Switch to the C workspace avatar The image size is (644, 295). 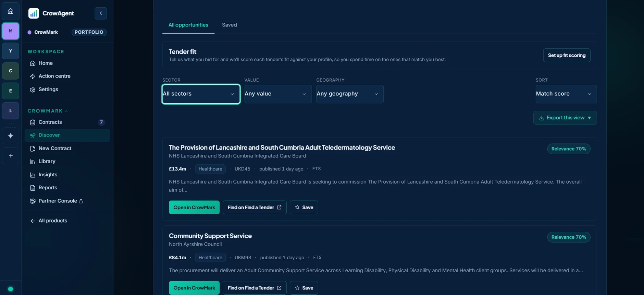point(11,71)
